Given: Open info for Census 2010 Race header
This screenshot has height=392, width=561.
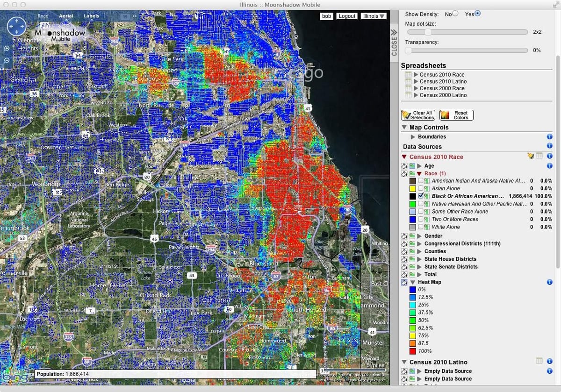Looking at the screenshot, I should pyautogui.click(x=549, y=156).
